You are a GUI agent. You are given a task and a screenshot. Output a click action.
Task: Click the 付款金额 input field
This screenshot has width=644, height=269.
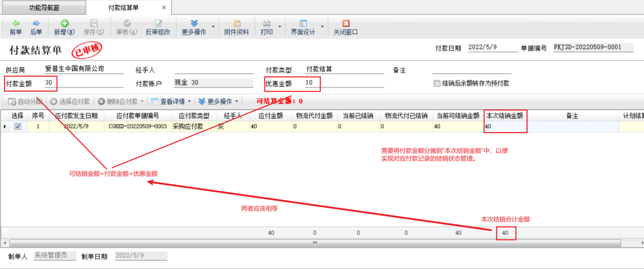(84, 83)
